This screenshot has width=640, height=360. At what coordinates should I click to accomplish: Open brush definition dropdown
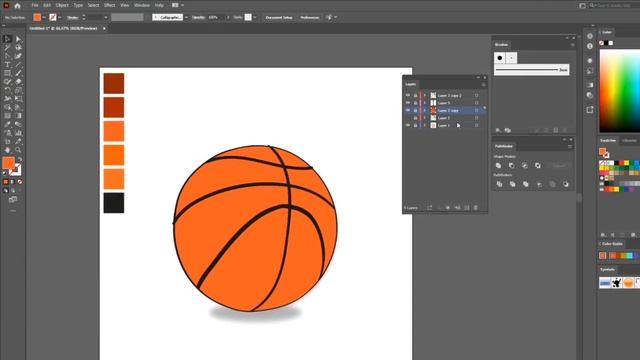click(186, 17)
